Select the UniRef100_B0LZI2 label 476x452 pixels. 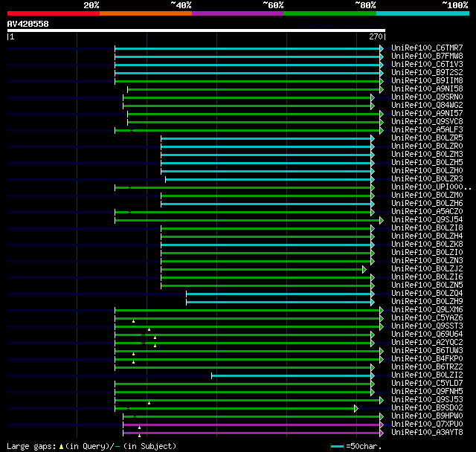[x=427, y=375]
